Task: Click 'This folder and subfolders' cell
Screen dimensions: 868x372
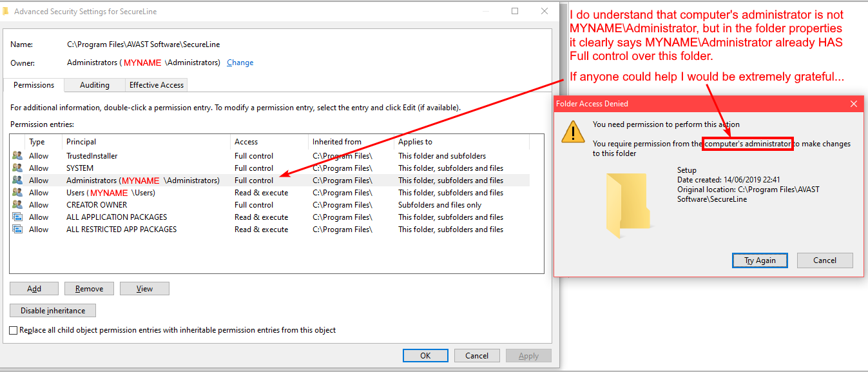Action: coord(442,156)
